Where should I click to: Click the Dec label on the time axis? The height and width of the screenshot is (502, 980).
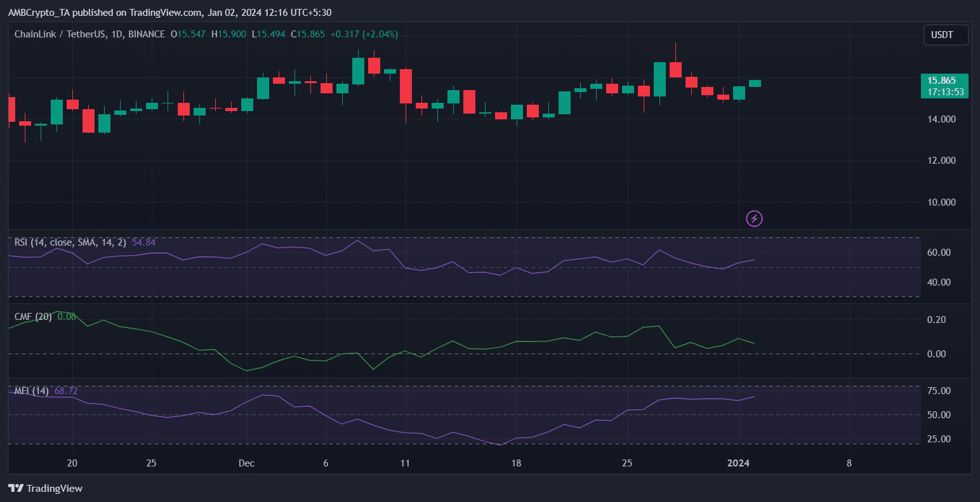(246, 463)
